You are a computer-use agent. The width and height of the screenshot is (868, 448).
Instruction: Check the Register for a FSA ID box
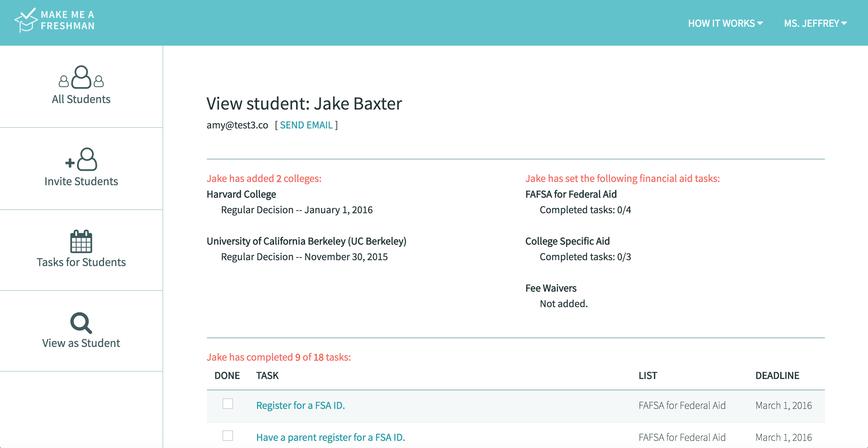coord(228,404)
